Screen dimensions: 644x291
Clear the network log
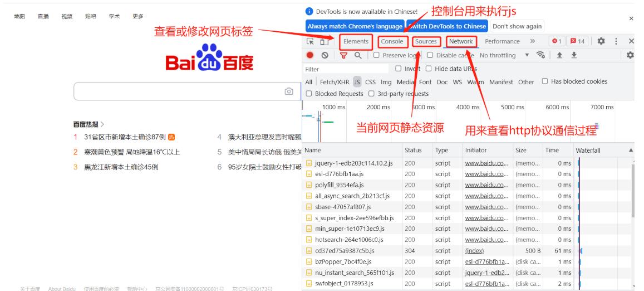pyautogui.click(x=325, y=55)
